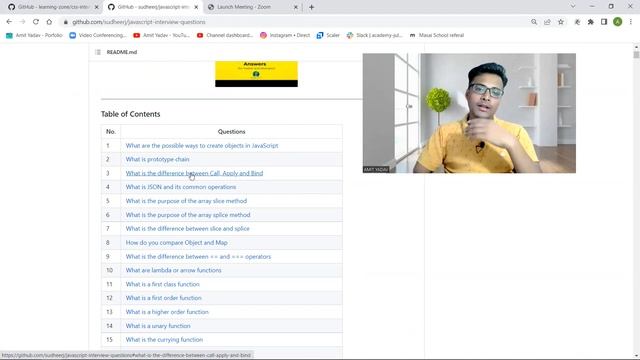Viewport: 640px width, 360px height.
Task: Open 'What is a first class function'
Action: click(x=162, y=284)
